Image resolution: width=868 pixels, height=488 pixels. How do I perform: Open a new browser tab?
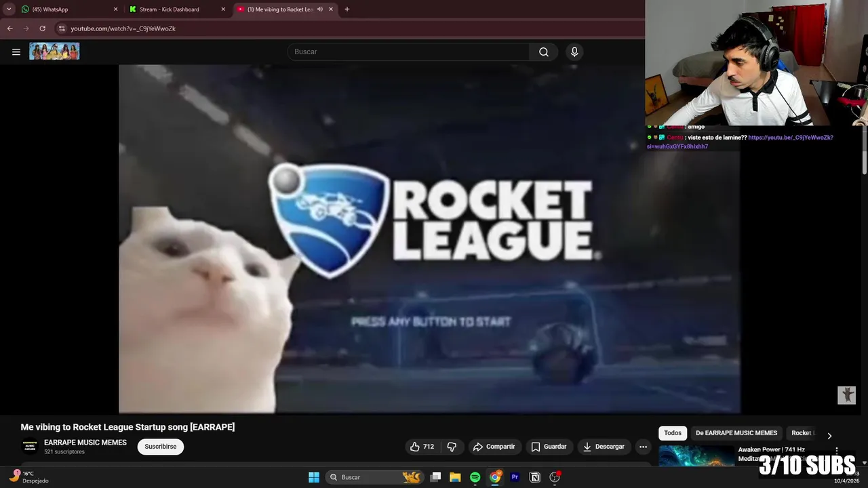tap(347, 9)
